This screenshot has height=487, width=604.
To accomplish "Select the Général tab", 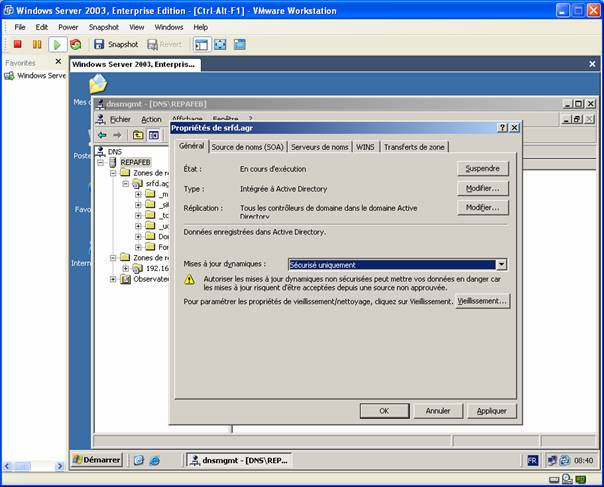I will point(191,146).
